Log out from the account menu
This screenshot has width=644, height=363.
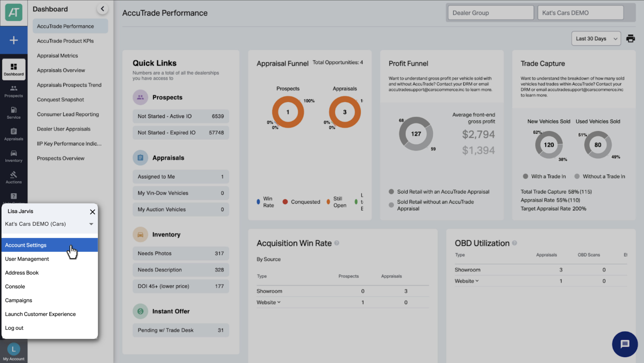50,328
